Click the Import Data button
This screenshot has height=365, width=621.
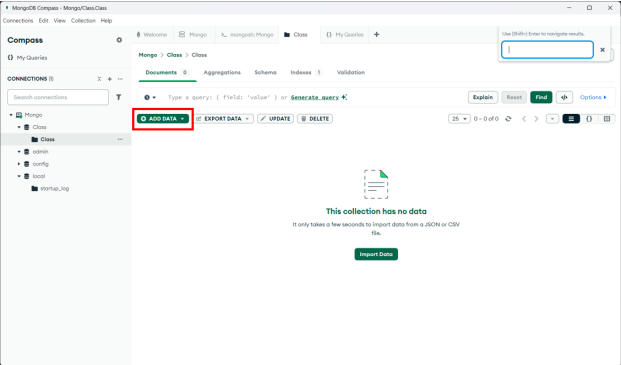[376, 254]
